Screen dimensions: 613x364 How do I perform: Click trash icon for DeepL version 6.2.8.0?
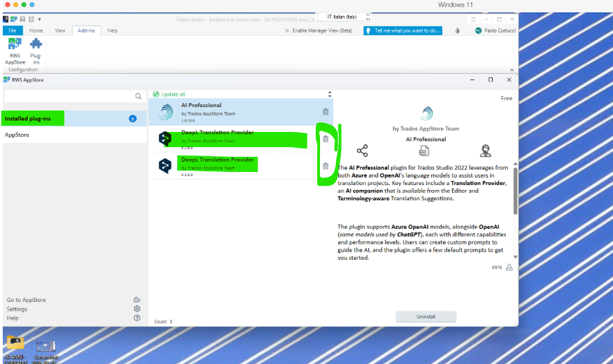326,139
